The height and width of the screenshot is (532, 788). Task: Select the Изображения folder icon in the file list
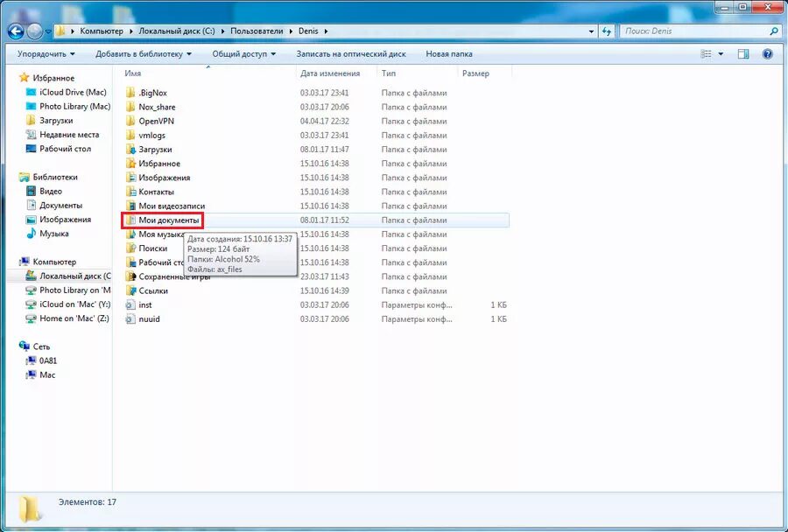click(130, 178)
